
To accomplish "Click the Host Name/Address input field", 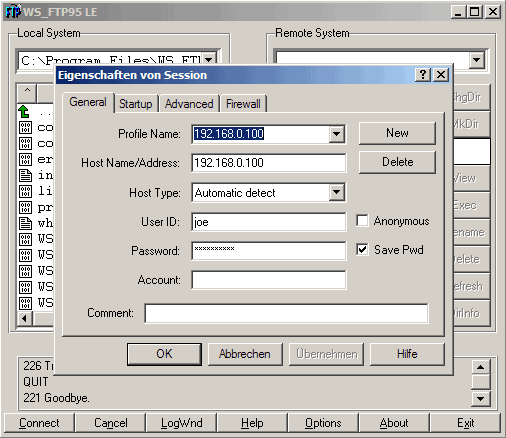I will click(269, 163).
